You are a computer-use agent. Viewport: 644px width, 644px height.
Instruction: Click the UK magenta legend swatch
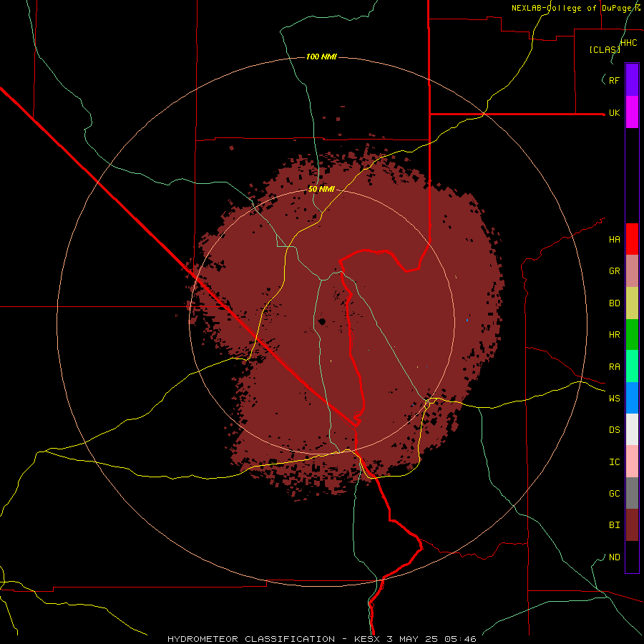632,112
